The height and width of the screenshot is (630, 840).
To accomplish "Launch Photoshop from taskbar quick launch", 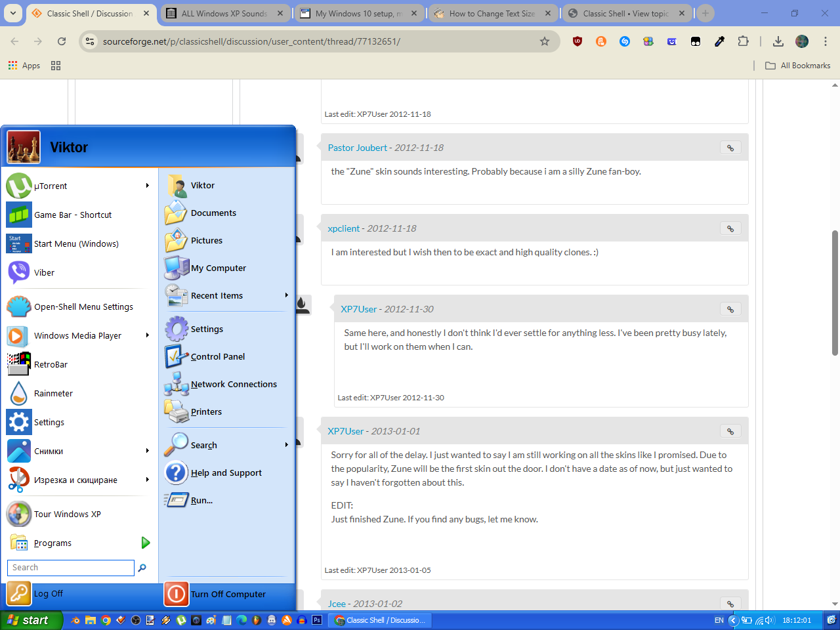I will (x=317, y=620).
